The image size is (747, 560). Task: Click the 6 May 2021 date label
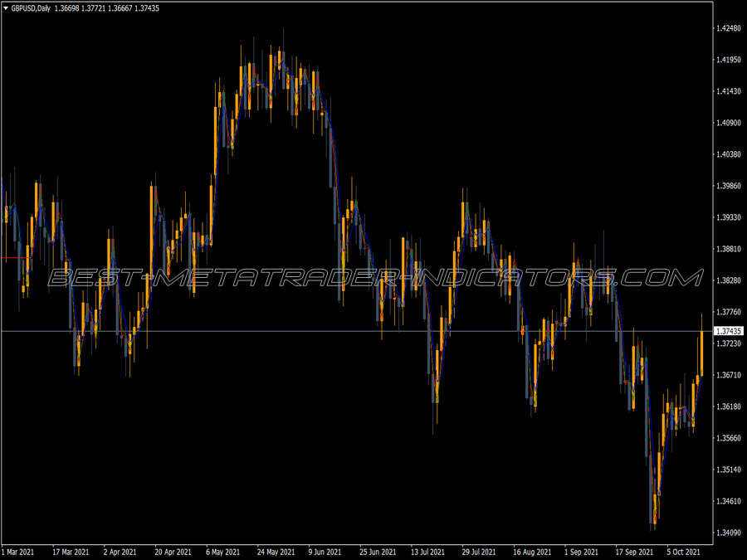(x=223, y=552)
